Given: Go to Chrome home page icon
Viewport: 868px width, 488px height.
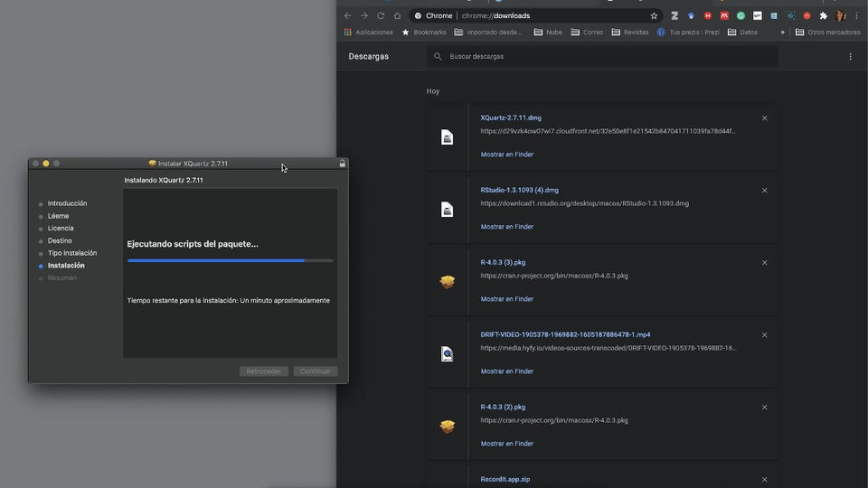Looking at the screenshot, I should click(398, 16).
